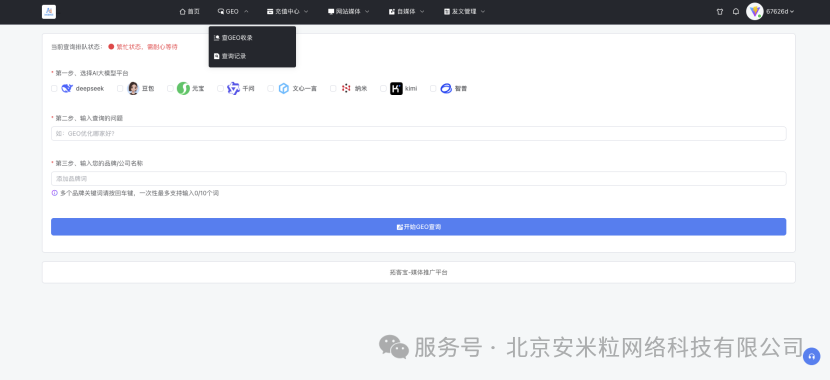Click the 智谱 blue ring logo
830x380 pixels.
pos(446,88)
